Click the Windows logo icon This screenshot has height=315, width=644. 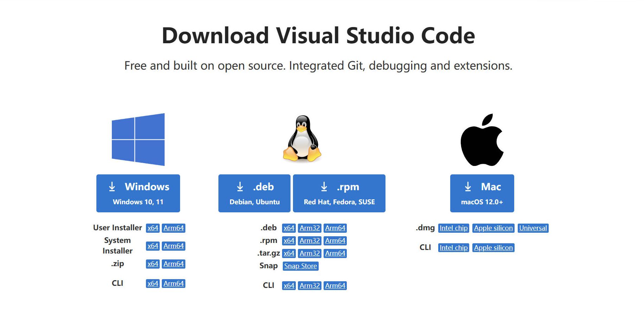[138, 139]
